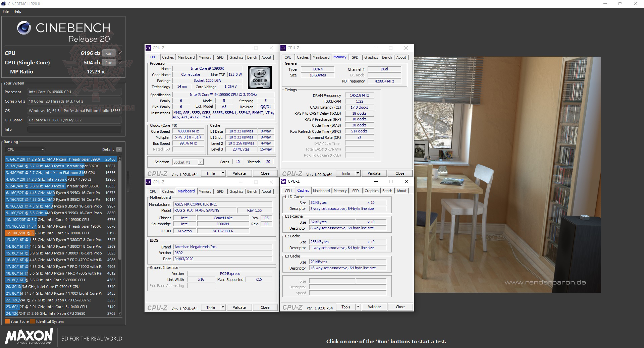This screenshot has width=644, height=348.
Task: Open the Tools dropdown arrow in CPU-Z
Action: pyautogui.click(x=222, y=173)
